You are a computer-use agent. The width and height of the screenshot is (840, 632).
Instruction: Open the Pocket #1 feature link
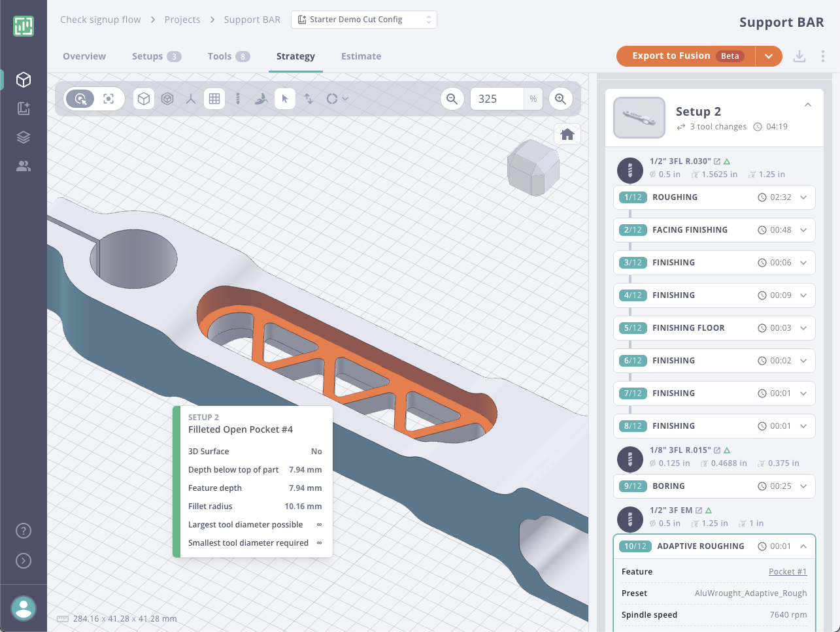788,571
